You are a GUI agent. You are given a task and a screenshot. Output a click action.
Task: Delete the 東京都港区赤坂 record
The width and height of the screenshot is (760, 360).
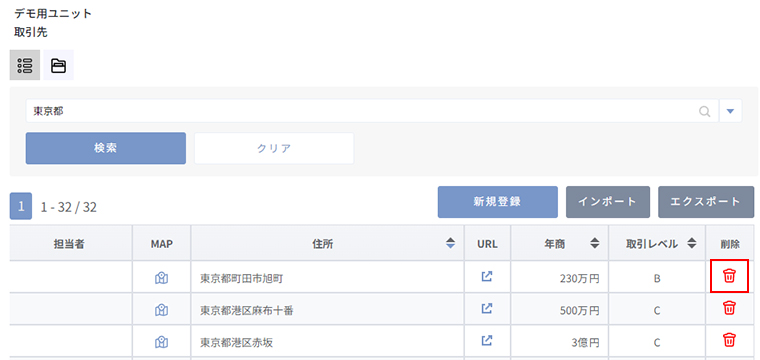(729, 340)
